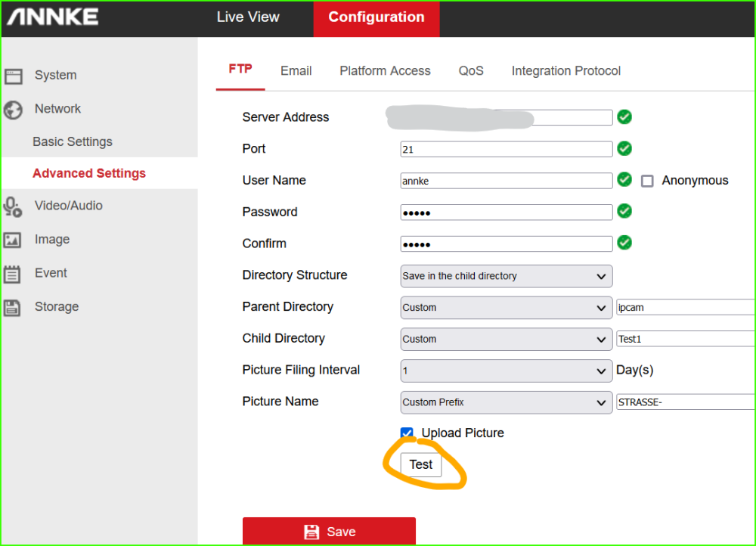Click green checkmark next to User Name

pos(624,179)
